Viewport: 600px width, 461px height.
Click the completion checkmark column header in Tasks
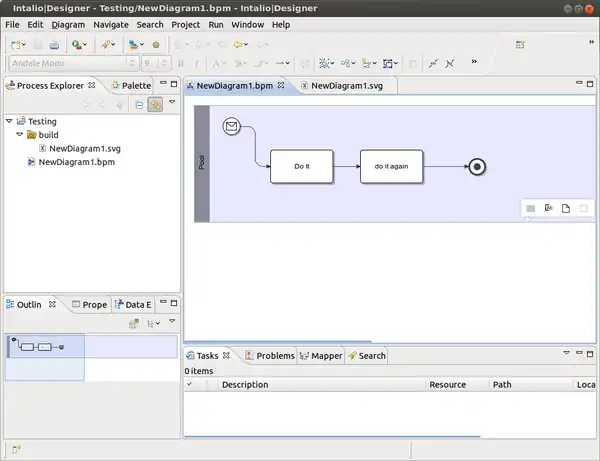point(190,384)
